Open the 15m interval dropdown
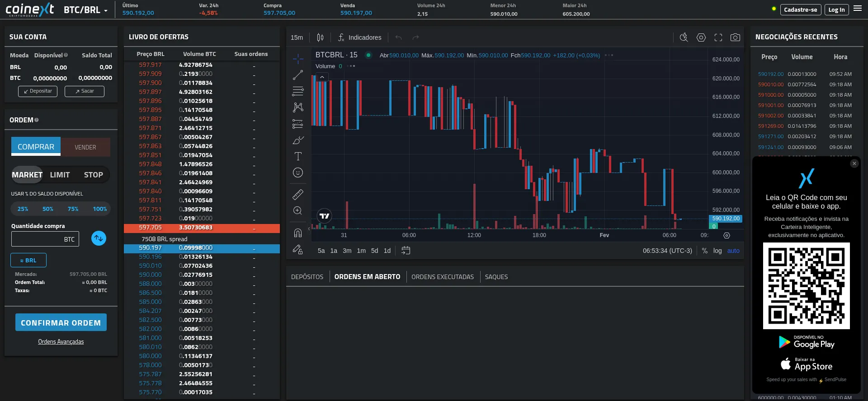This screenshot has height=401, width=868. coord(297,37)
